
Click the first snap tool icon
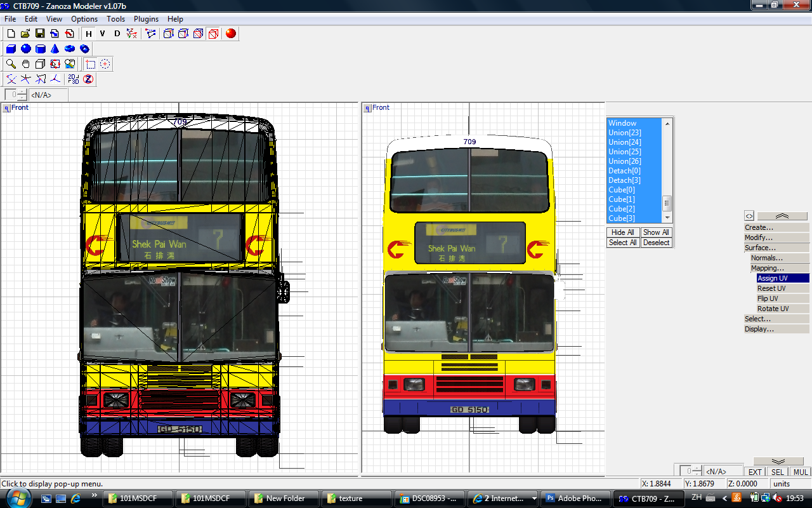[11, 79]
